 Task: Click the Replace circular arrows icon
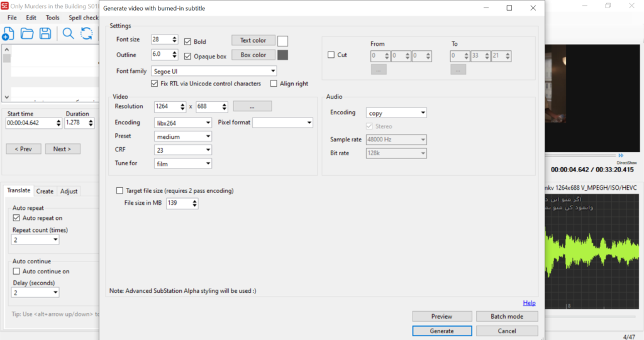pos(86,34)
